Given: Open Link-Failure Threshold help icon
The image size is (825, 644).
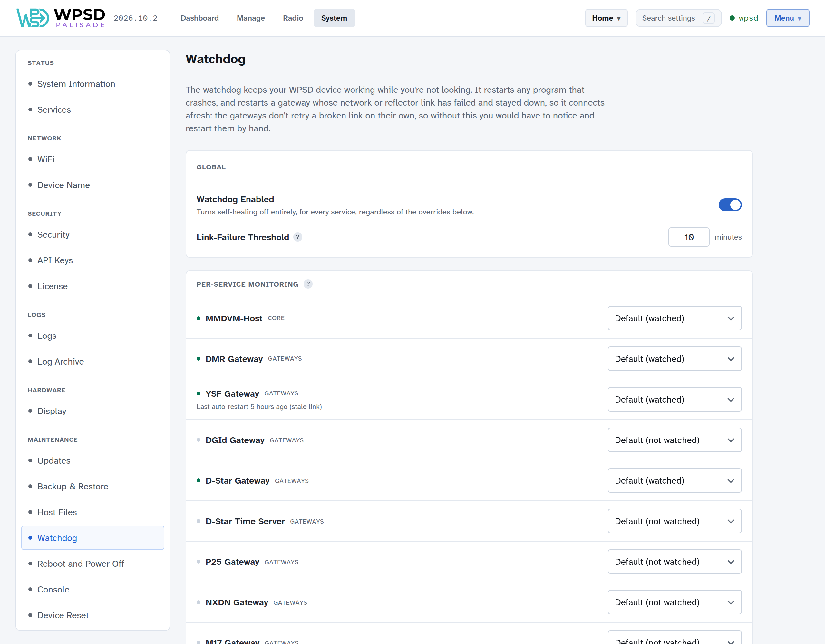Looking at the screenshot, I should [298, 237].
